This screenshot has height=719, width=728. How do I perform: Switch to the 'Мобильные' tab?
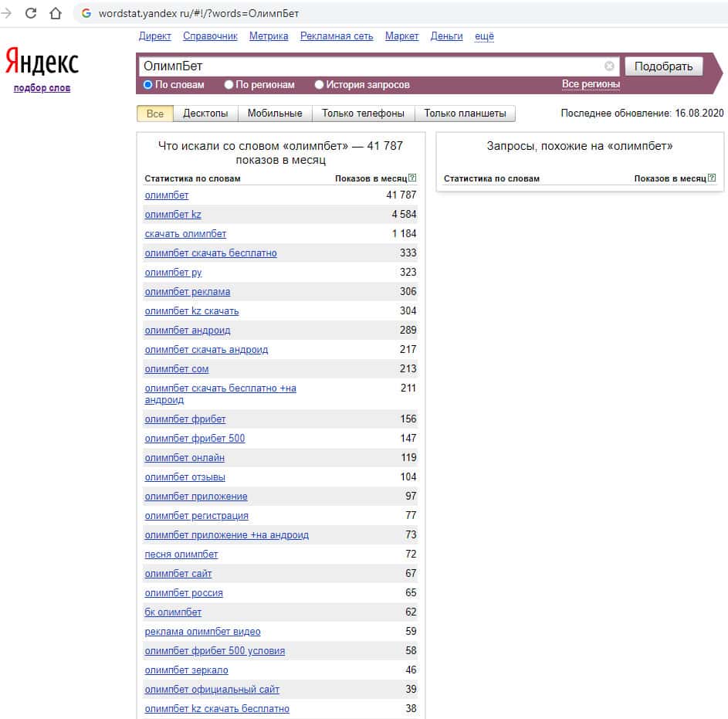click(275, 114)
